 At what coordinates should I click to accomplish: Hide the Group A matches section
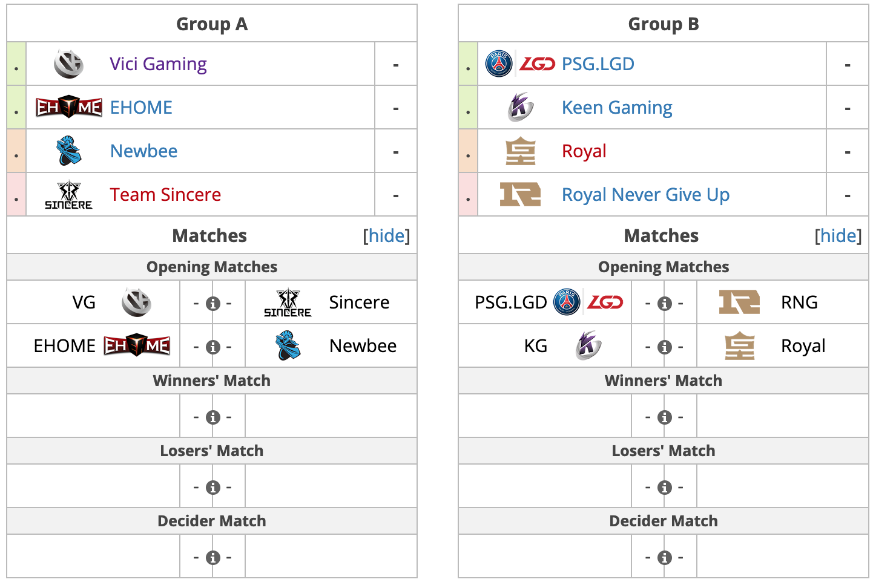click(386, 236)
